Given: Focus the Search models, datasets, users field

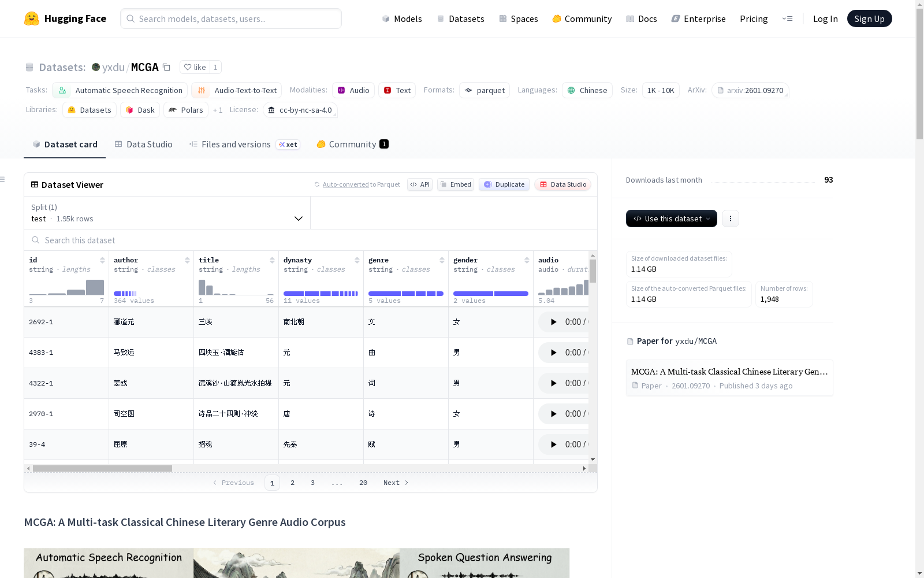Looking at the screenshot, I should click(231, 18).
